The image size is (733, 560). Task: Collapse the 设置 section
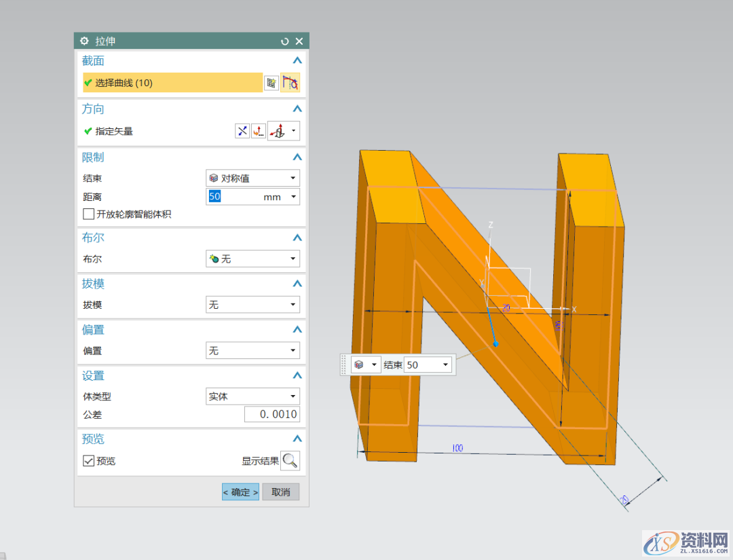[297, 376]
